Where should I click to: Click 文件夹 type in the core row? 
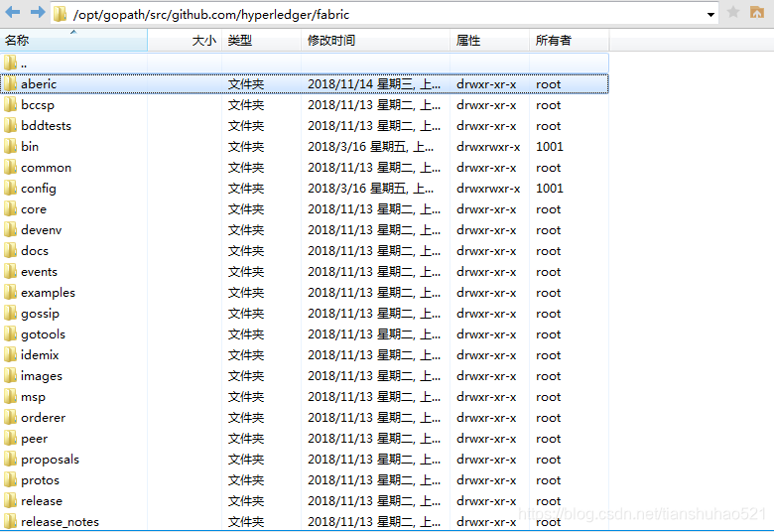click(x=246, y=209)
